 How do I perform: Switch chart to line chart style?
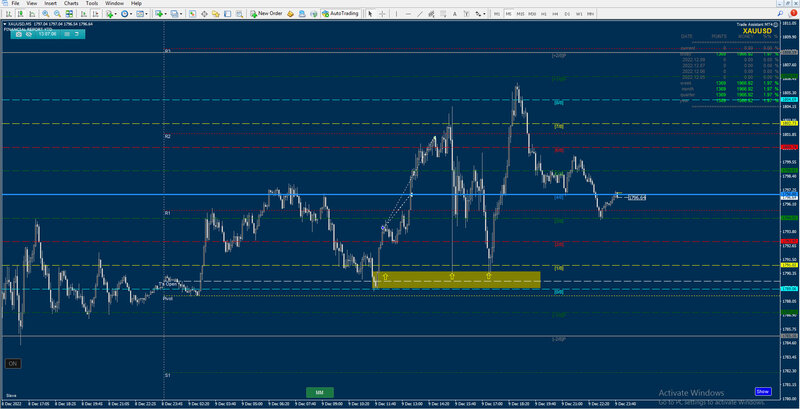coord(32,14)
